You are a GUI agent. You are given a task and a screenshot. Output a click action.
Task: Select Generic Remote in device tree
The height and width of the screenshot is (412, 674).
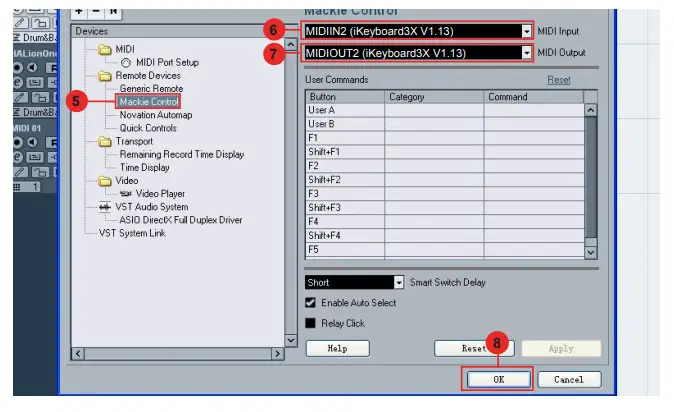coord(151,89)
